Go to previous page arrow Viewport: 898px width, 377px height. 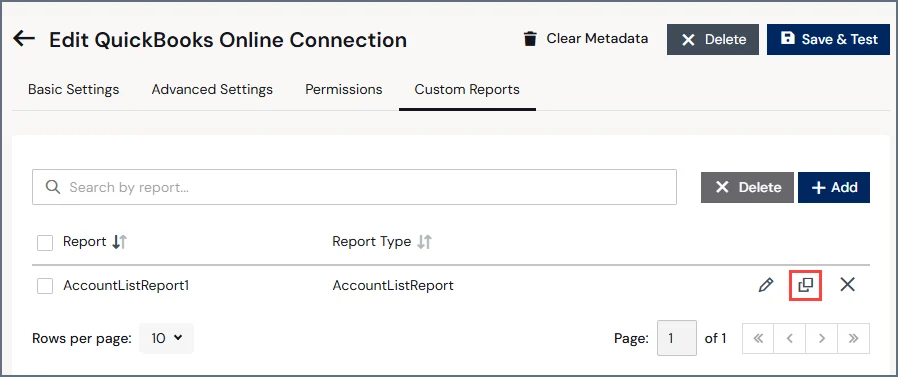(790, 339)
